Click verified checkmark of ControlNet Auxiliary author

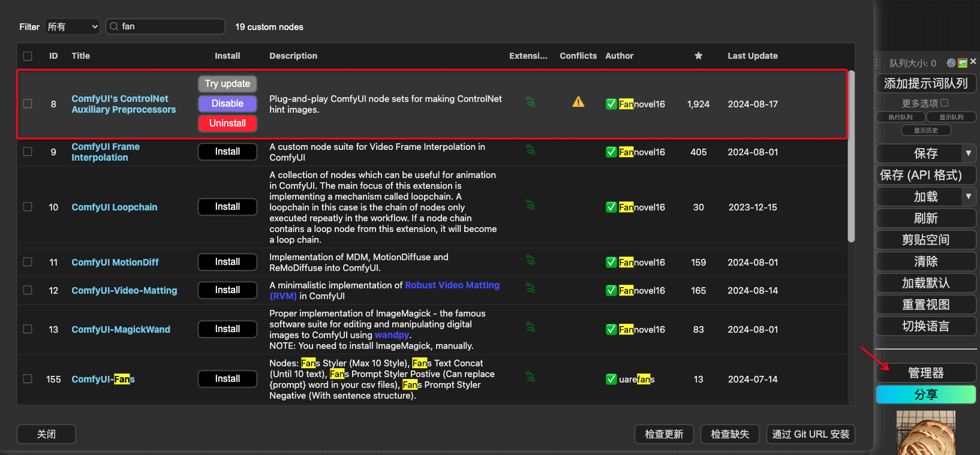(x=611, y=104)
